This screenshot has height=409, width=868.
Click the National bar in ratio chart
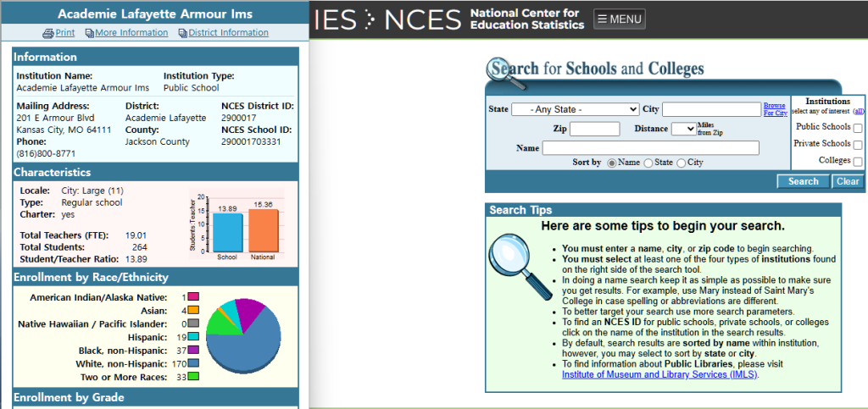264,230
